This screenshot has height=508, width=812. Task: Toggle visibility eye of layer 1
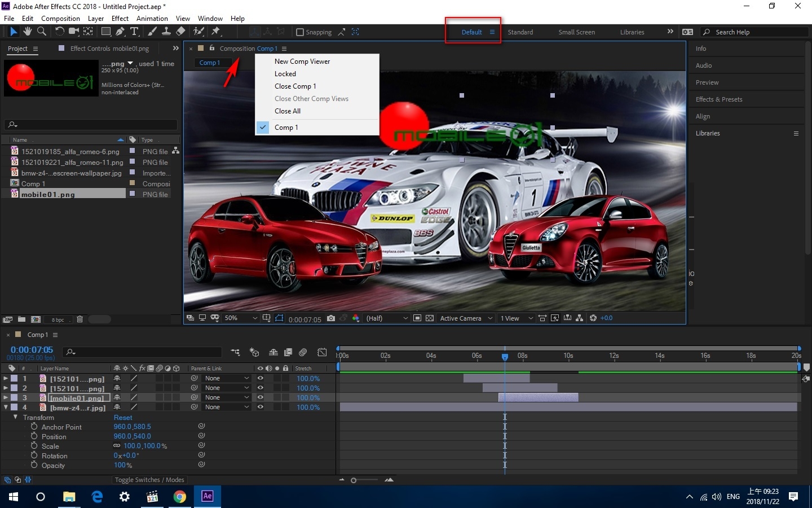(261, 378)
